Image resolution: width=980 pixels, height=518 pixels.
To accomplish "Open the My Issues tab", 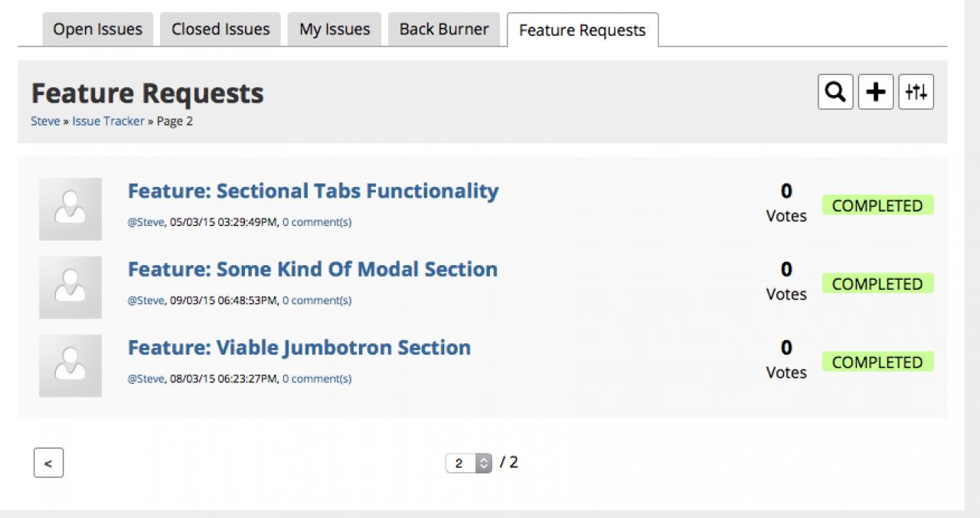I will coord(335,30).
